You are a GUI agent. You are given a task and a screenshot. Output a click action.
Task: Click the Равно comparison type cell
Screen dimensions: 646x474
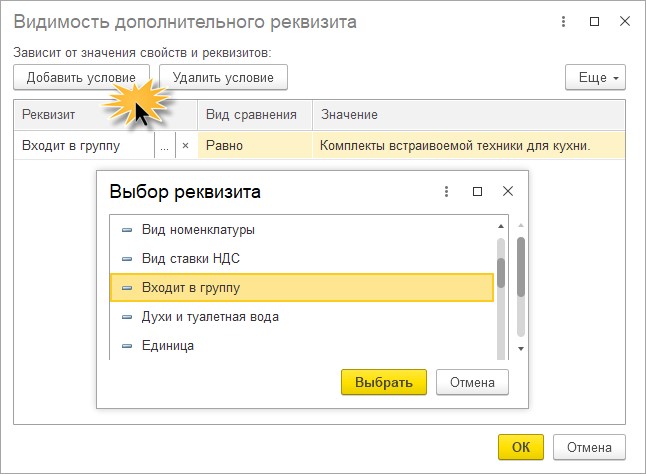pyautogui.click(x=254, y=145)
